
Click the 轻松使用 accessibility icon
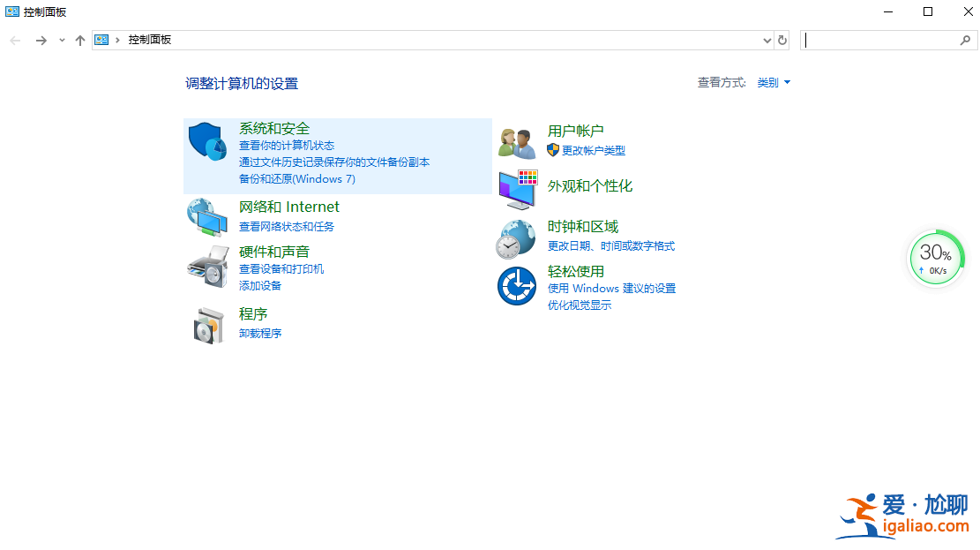click(x=516, y=284)
